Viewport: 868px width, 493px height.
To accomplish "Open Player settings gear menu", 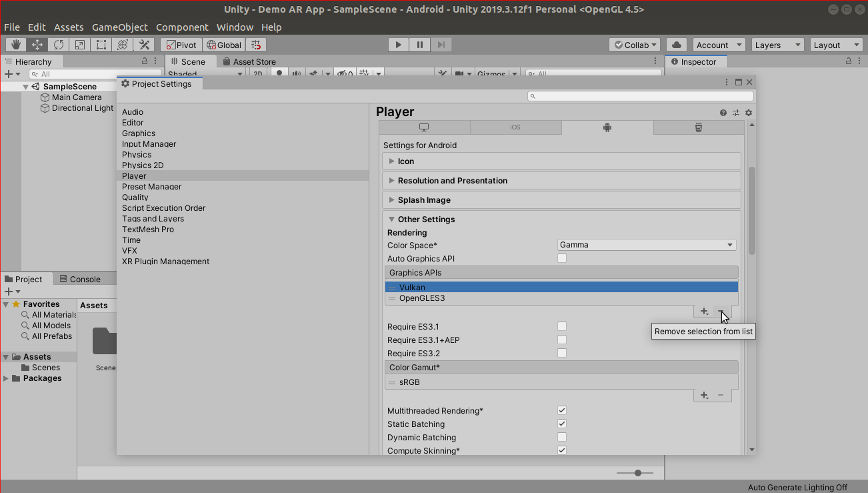I will point(749,113).
